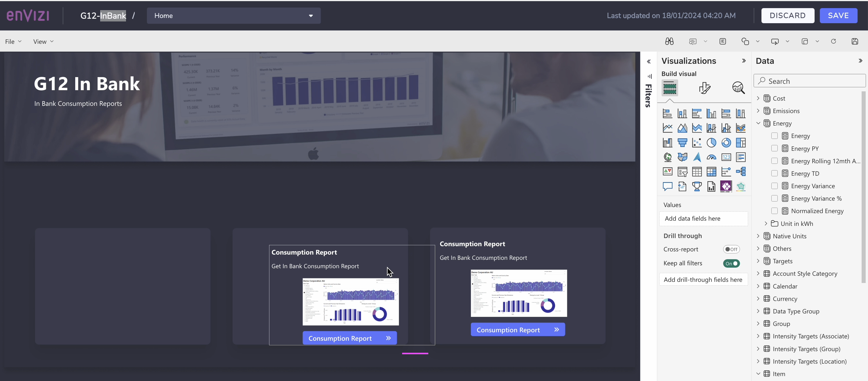Disable the Keep all filters toggle
The image size is (868, 381).
pos(732,264)
